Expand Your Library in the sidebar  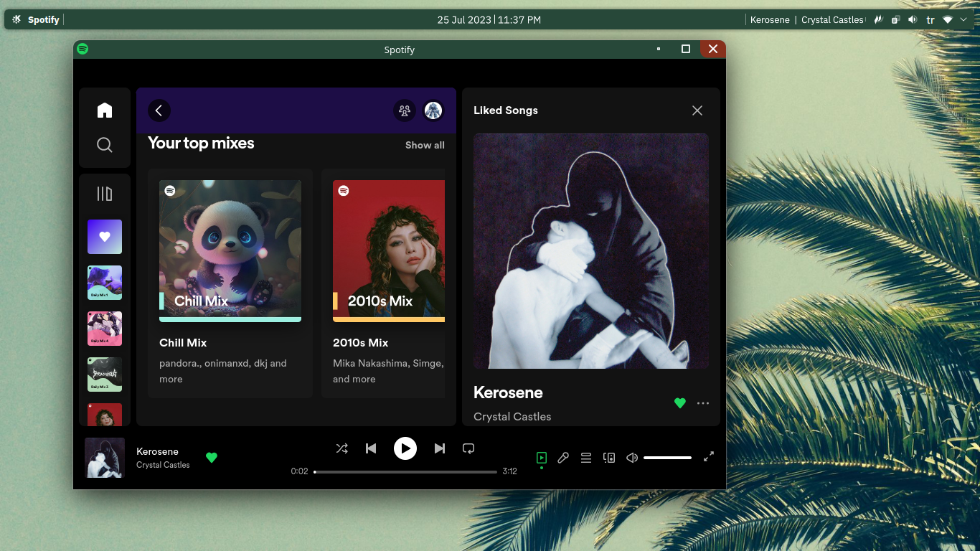[105, 194]
